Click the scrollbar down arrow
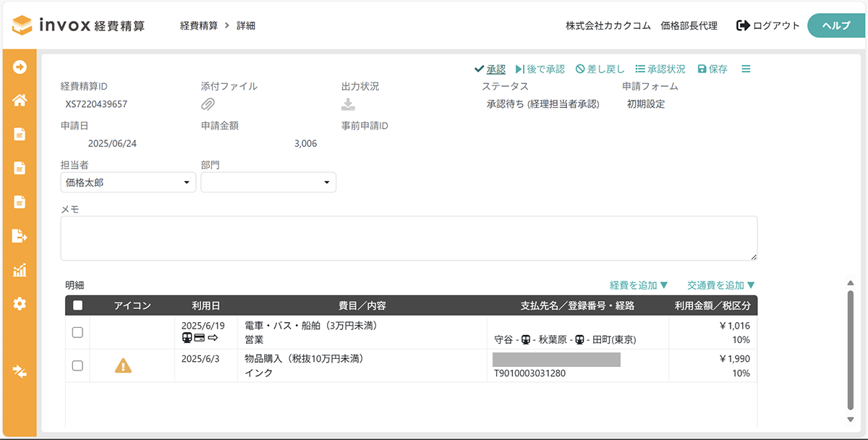868x440 pixels. coord(850,420)
